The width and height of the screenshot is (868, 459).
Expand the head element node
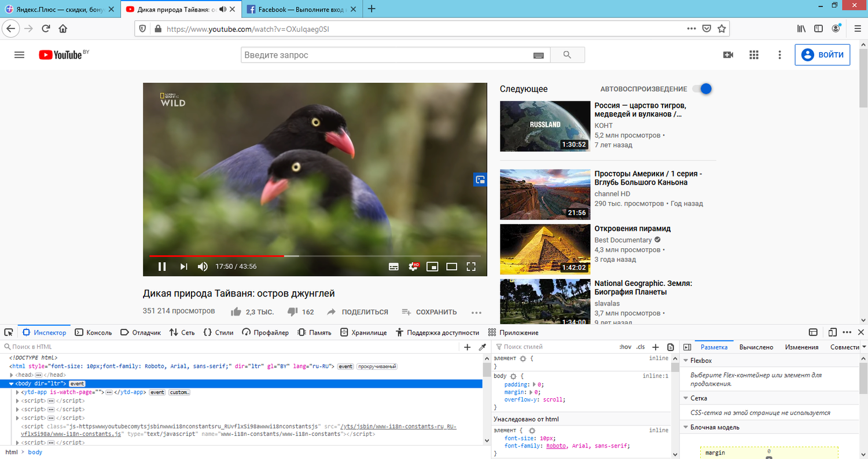(13, 375)
